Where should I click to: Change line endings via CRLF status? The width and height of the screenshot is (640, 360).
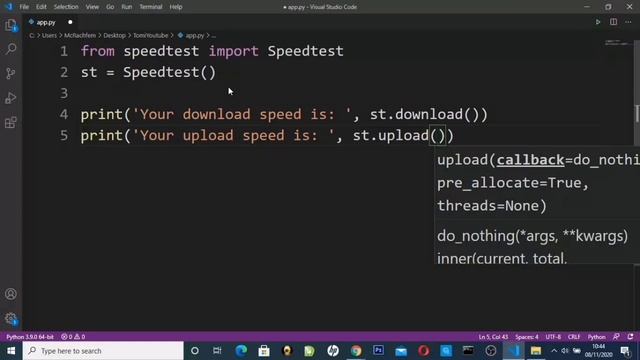point(574,337)
